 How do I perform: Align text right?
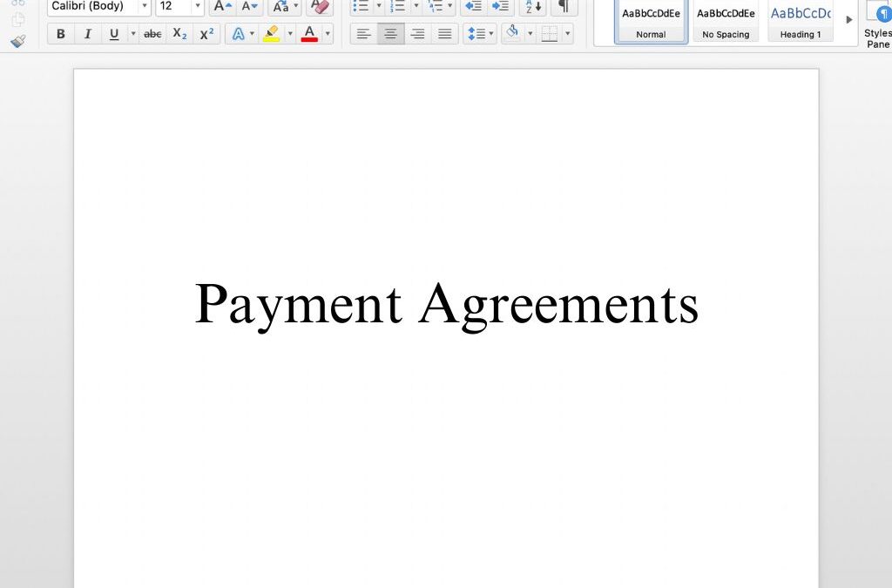[x=417, y=34]
